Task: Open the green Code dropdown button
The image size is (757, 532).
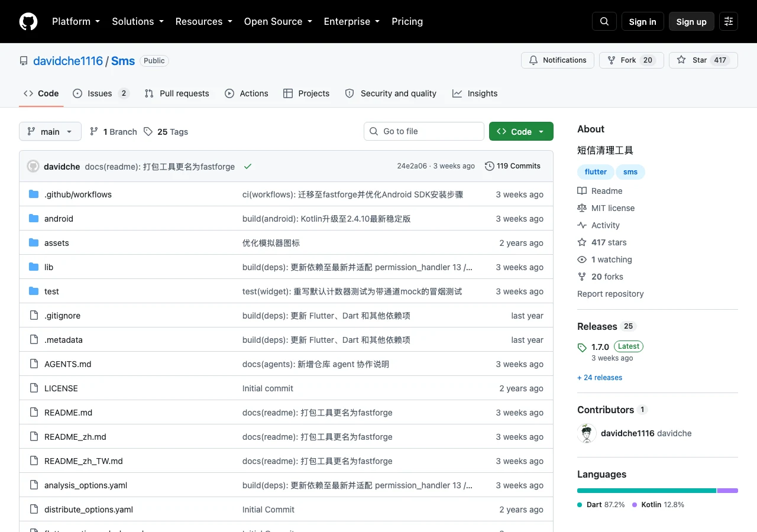Action: pyautogui.click(x=521, y=131)
